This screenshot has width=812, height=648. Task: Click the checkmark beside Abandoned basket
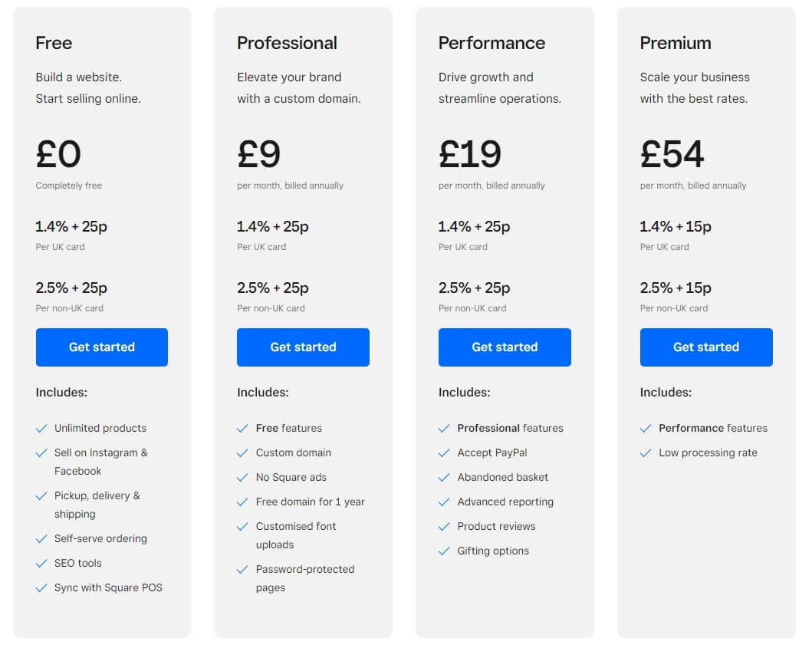tap(445, 477)
